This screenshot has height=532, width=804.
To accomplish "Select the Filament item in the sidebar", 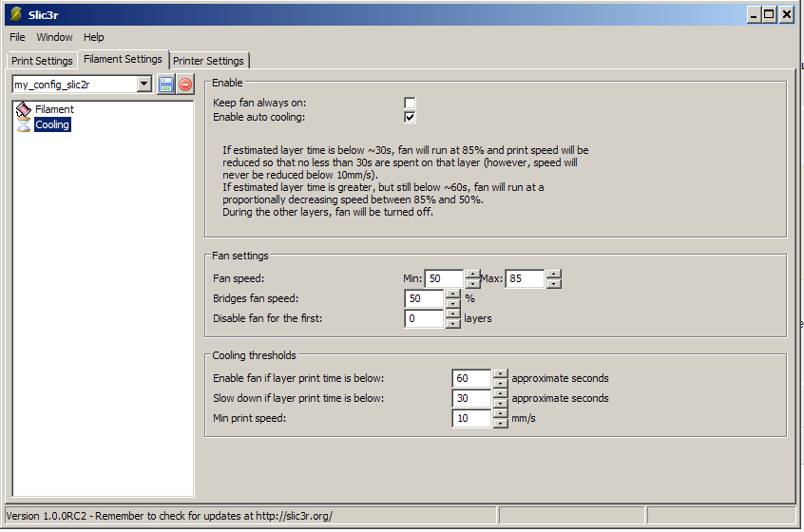I will click(54, 109).
